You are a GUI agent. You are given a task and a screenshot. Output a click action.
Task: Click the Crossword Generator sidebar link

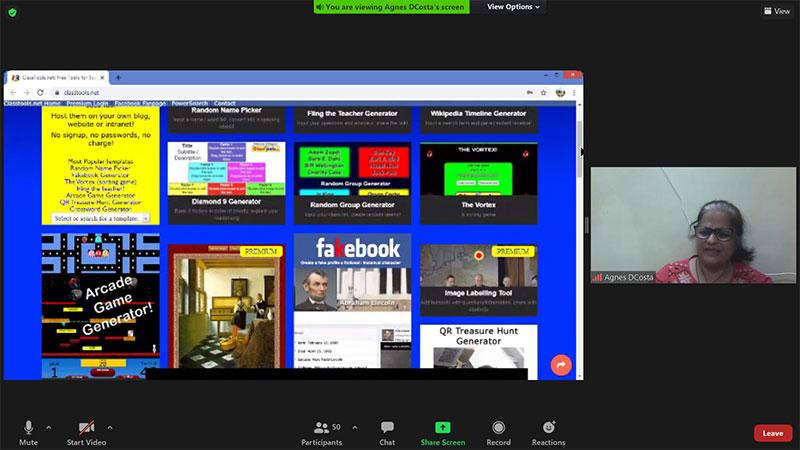point(101,209)
